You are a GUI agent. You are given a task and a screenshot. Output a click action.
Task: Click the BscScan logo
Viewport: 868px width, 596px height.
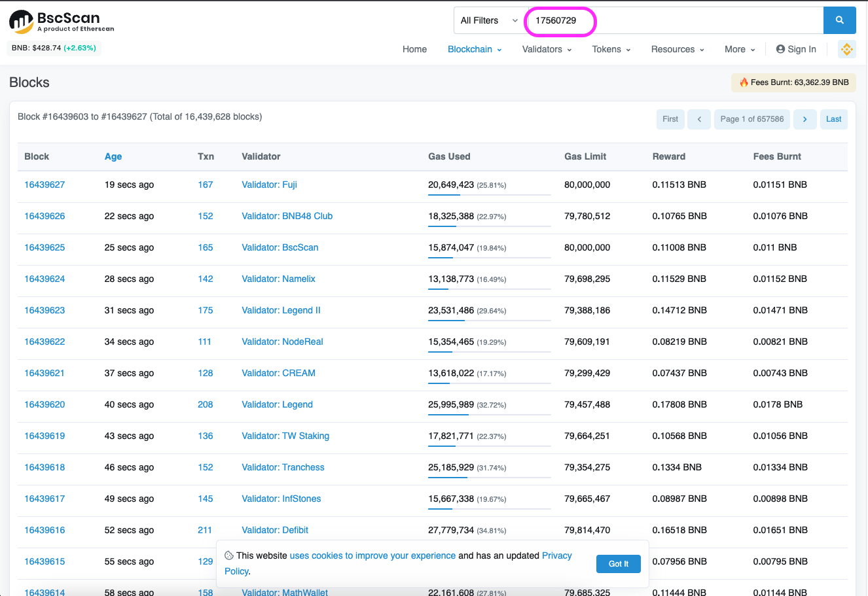click(x=62, y=22)
